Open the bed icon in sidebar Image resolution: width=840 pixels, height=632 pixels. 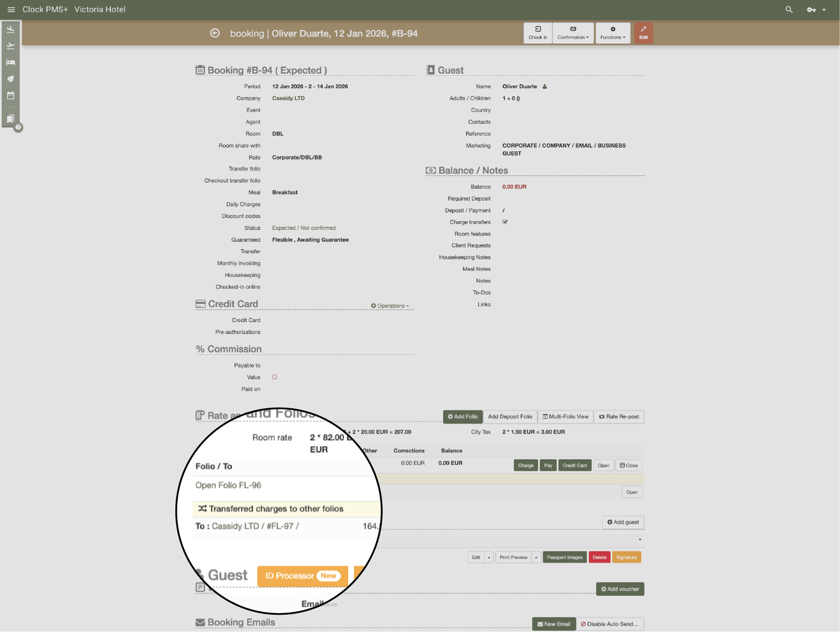[10, 63]
